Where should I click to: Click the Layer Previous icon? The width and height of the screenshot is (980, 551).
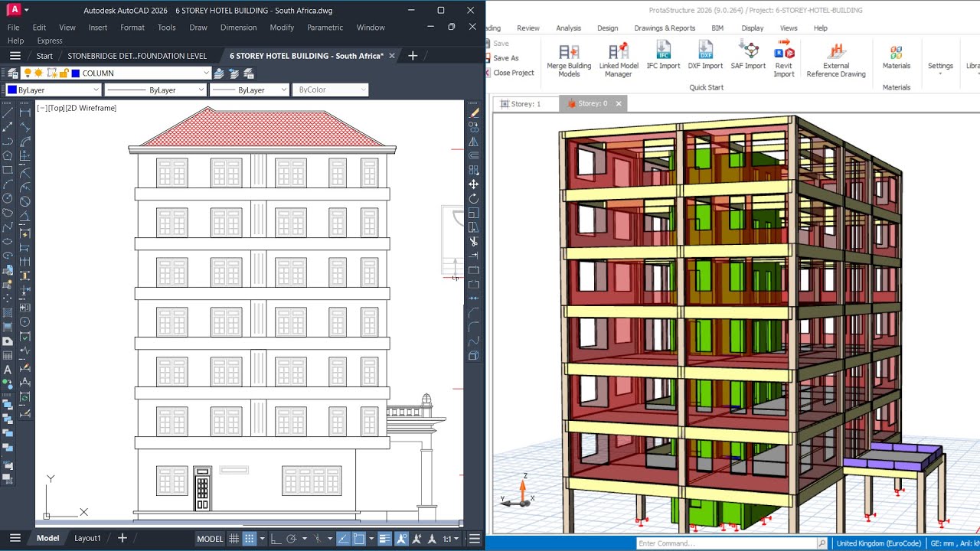click(x=234, y=73)
